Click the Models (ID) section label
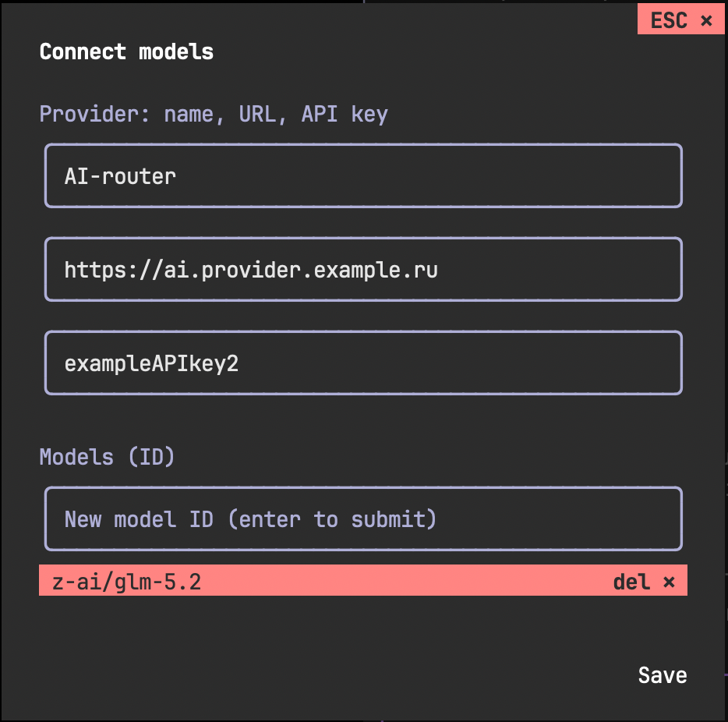728x722 pixels. (x=108, y=457)
